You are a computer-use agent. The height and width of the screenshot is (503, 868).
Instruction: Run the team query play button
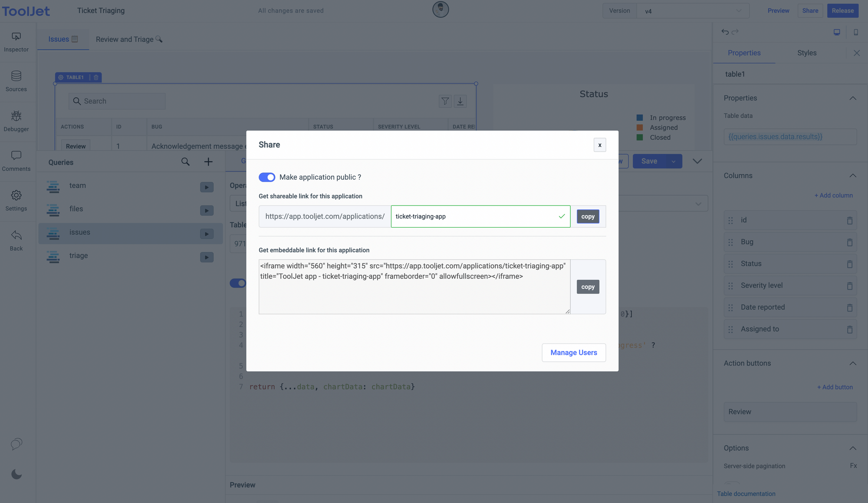[207, 187]
